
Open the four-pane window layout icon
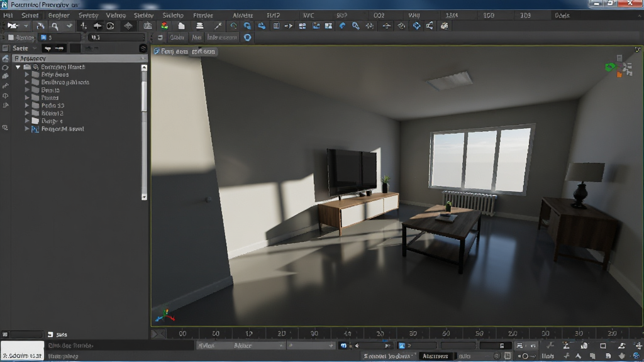303,26
